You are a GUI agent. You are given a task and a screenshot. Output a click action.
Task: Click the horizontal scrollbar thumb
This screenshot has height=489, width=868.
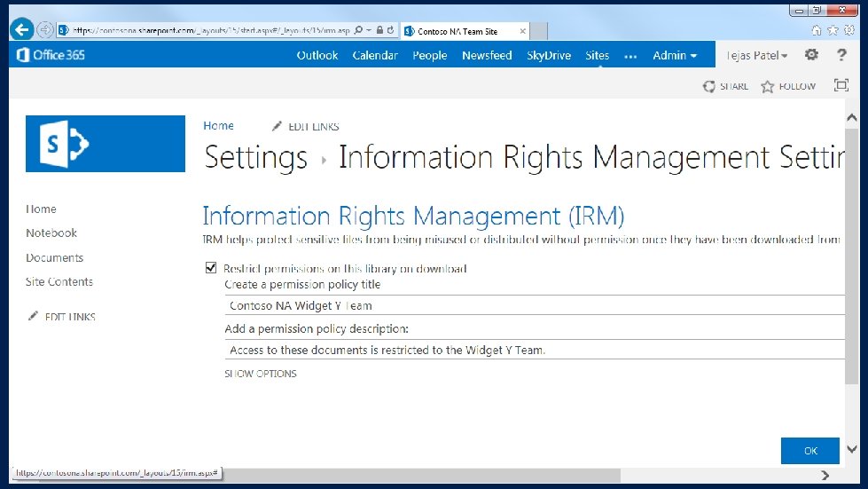coord(421,475)
